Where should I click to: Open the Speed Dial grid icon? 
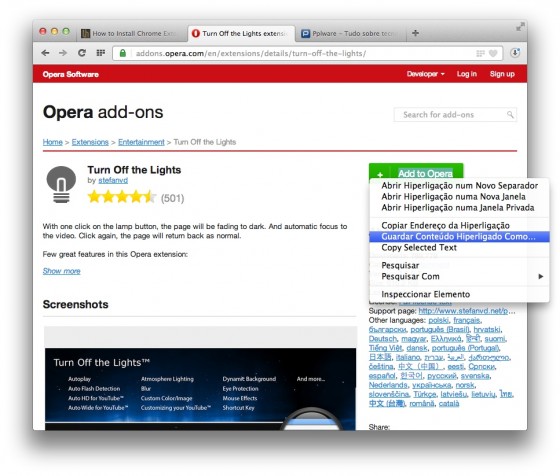[x=101, y=53]
